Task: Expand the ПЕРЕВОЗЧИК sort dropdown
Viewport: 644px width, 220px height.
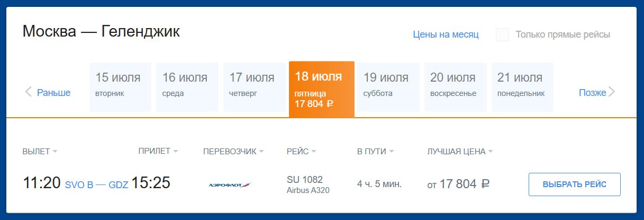Action: pos(261,152)
